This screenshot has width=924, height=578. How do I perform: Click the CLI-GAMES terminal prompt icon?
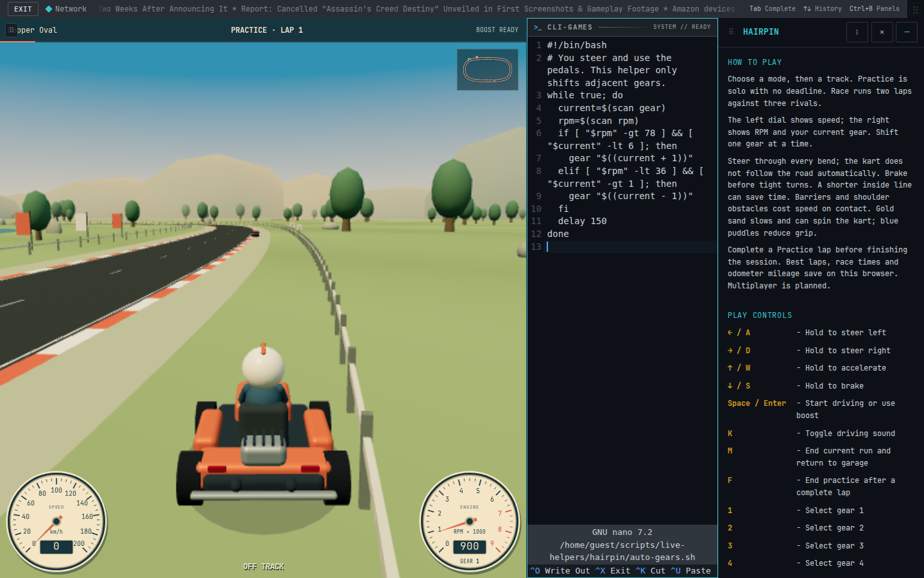click(538, 27)
